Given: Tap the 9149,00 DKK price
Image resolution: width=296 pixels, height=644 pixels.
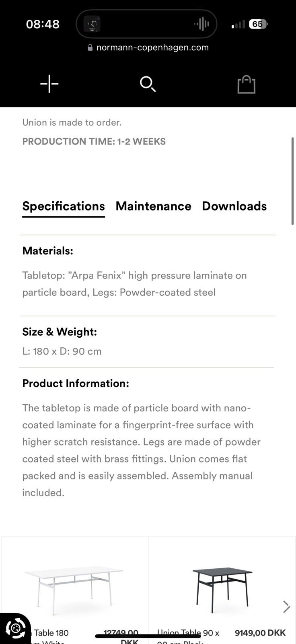Looking at the screenshot, I should tap(260, 633).
